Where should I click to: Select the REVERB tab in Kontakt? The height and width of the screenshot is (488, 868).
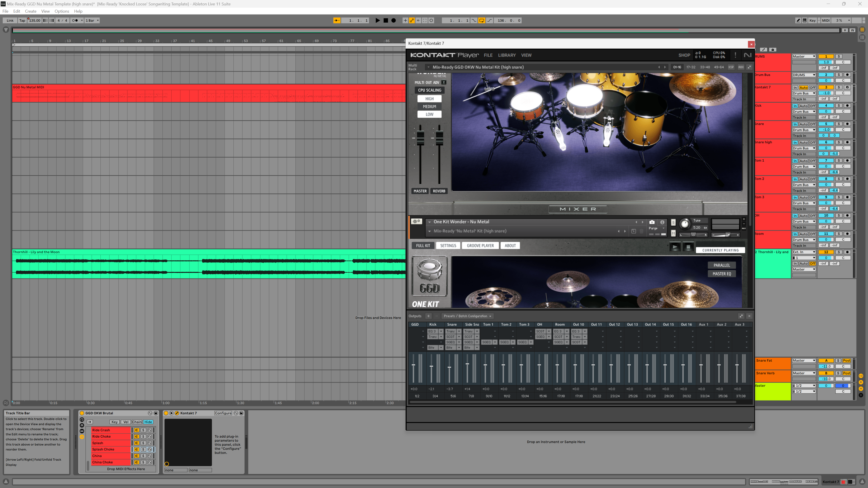(439, 191)
